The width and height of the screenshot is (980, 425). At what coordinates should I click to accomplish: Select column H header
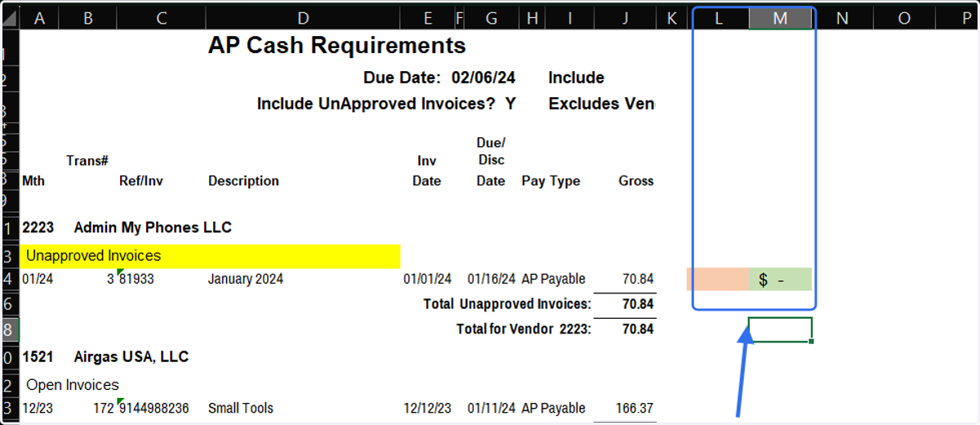point(532,18)
